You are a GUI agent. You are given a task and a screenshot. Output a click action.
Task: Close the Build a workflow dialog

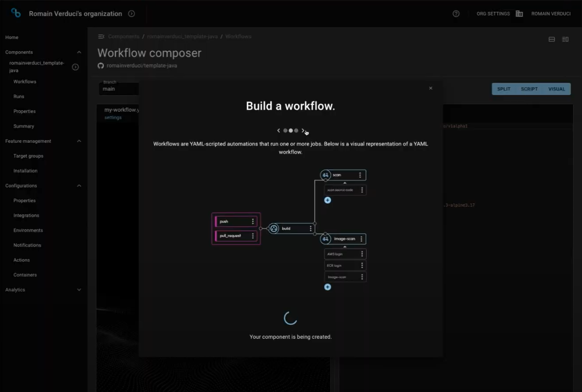pyautogui.click(x=431, y=88)
